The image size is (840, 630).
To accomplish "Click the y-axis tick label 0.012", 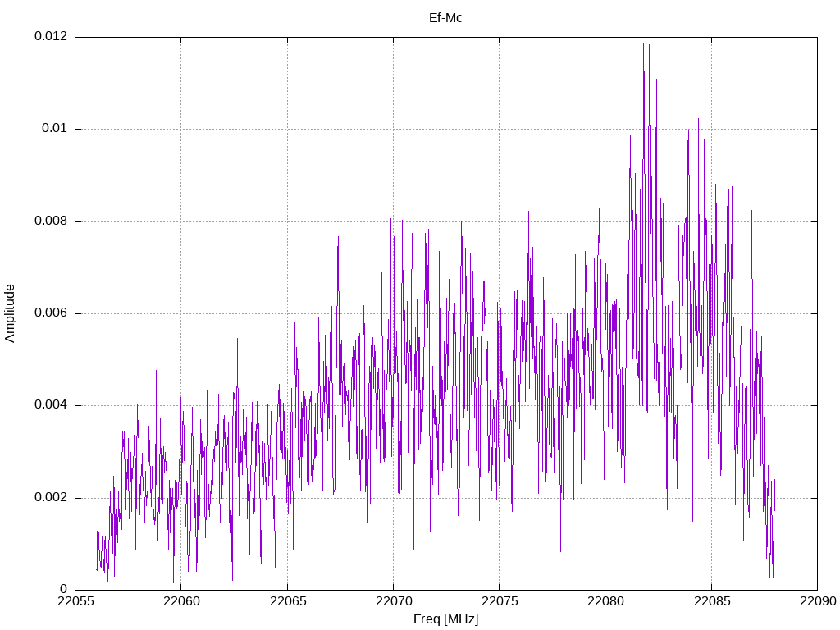I will (x=51, y=36).
